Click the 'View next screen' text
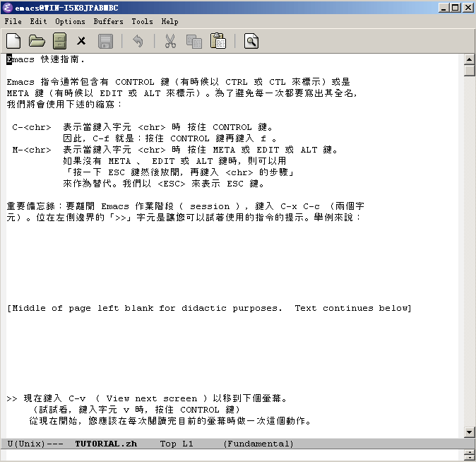 click(151, 398)
